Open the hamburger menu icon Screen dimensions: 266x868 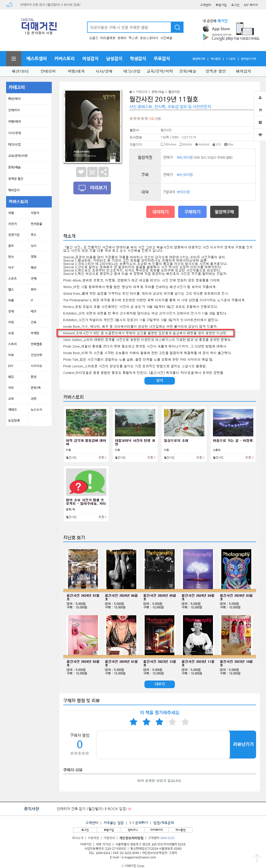[14, 59]
